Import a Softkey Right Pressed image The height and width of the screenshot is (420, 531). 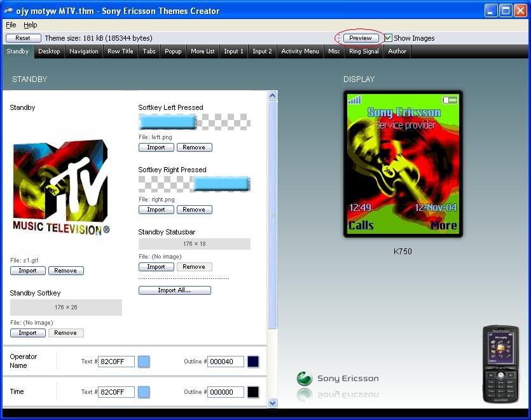click(x=156, y=210)
